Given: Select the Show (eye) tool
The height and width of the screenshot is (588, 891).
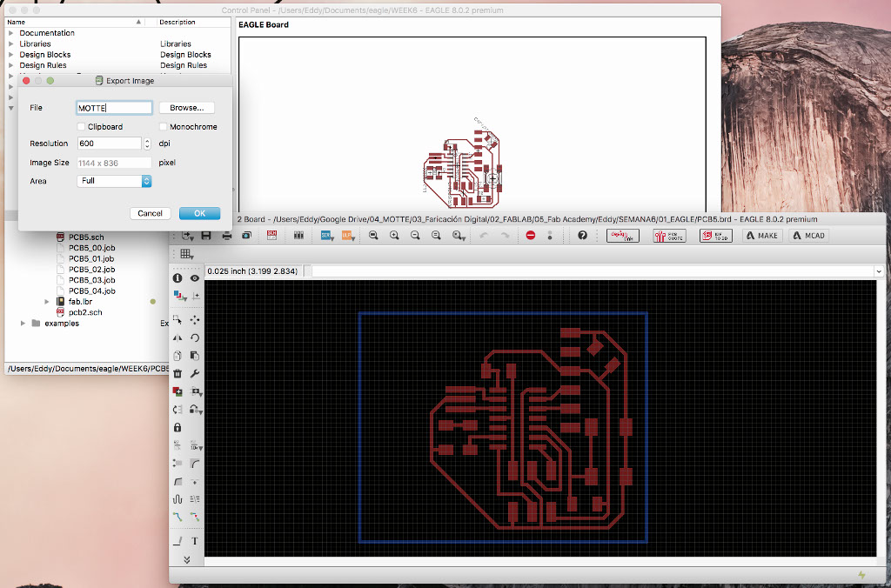Looking at the screenshot, I should [x=195, y=277].
